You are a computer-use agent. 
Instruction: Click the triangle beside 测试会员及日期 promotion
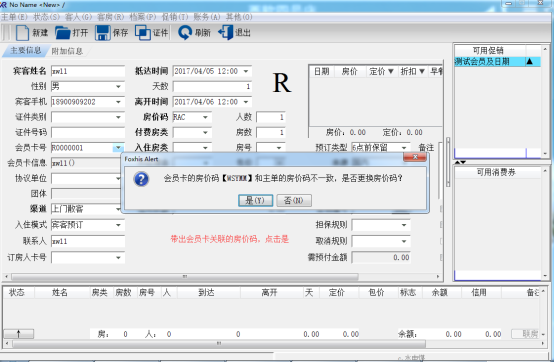click(529, 61)
